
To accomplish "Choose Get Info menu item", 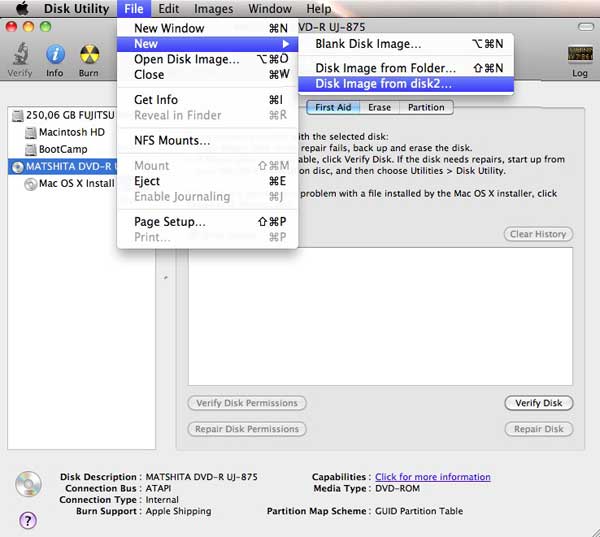I will [x=207, y=100].
